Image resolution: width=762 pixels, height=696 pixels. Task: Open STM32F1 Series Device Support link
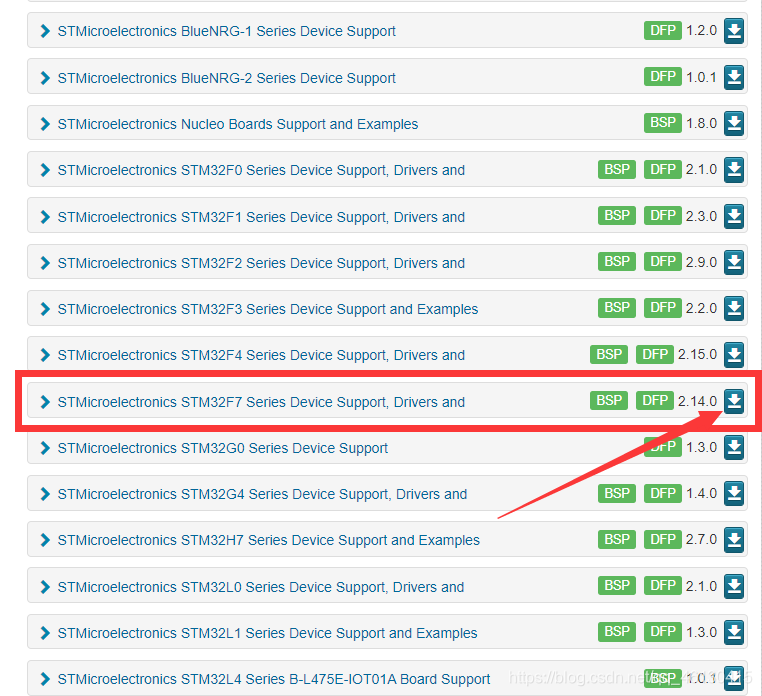coord(261,217)
